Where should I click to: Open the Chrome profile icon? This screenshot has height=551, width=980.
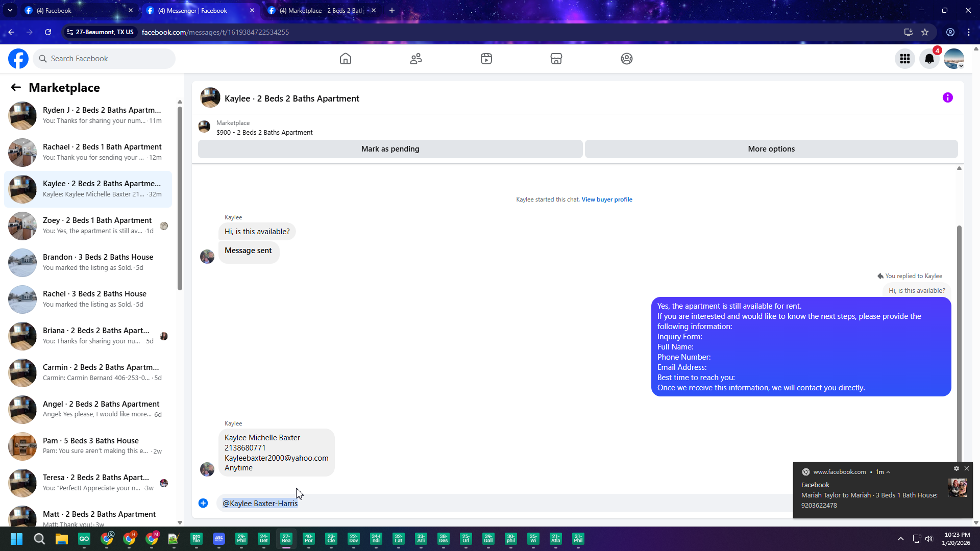click(x=950, y=32)
